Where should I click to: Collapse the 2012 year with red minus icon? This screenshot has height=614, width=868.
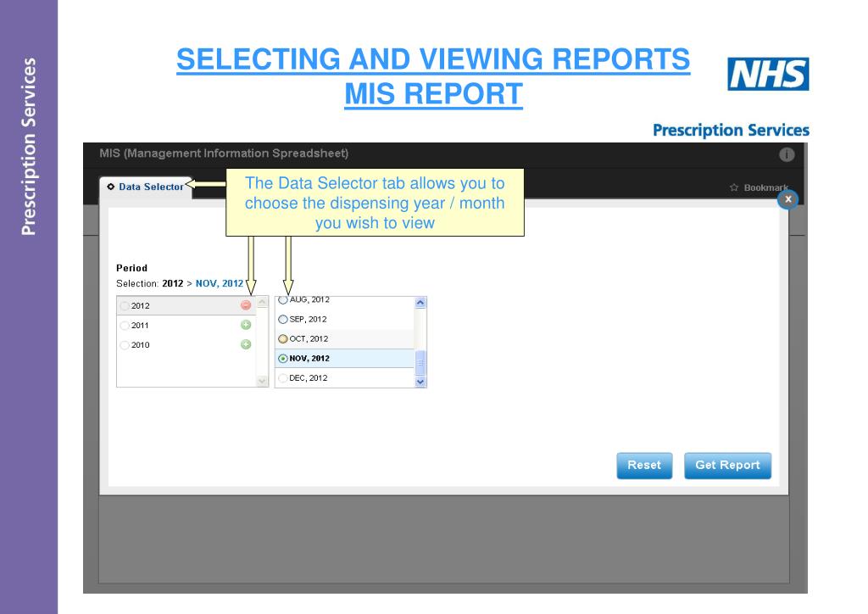[x=246, y=305]
